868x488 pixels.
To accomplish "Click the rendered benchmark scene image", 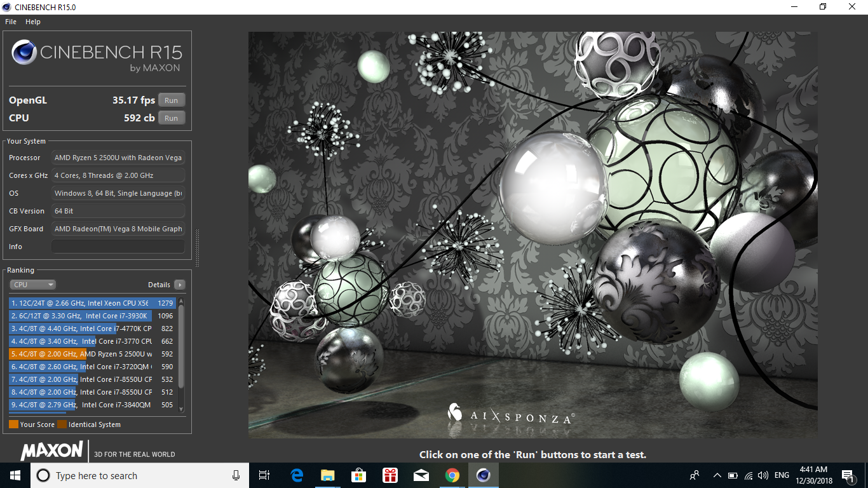I will tap(532, 235).
